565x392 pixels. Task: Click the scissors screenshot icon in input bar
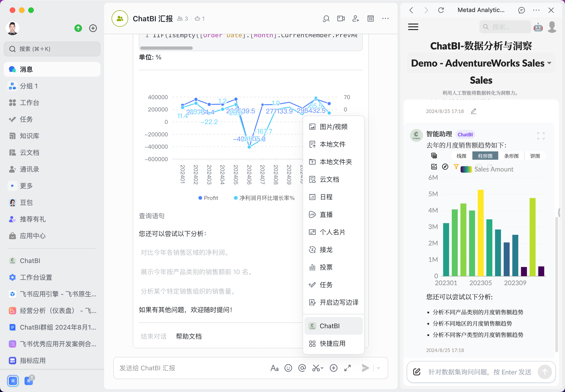tap(316, 368)
